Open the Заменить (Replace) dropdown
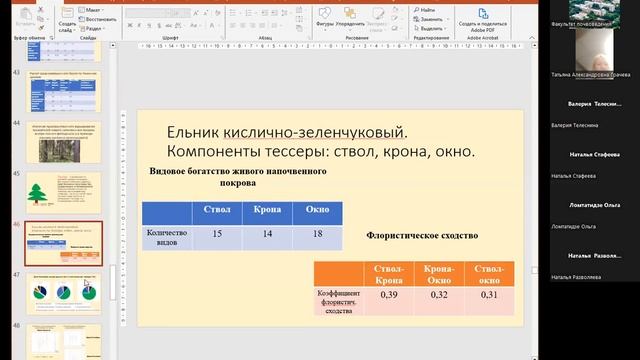The width and height of the screenshot is (640, 360). [x=431, y=19]
